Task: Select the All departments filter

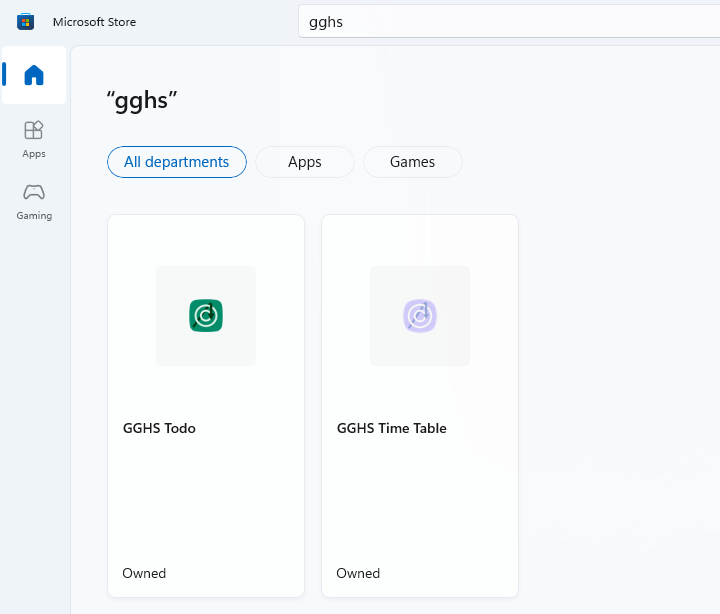Action: 177,162
